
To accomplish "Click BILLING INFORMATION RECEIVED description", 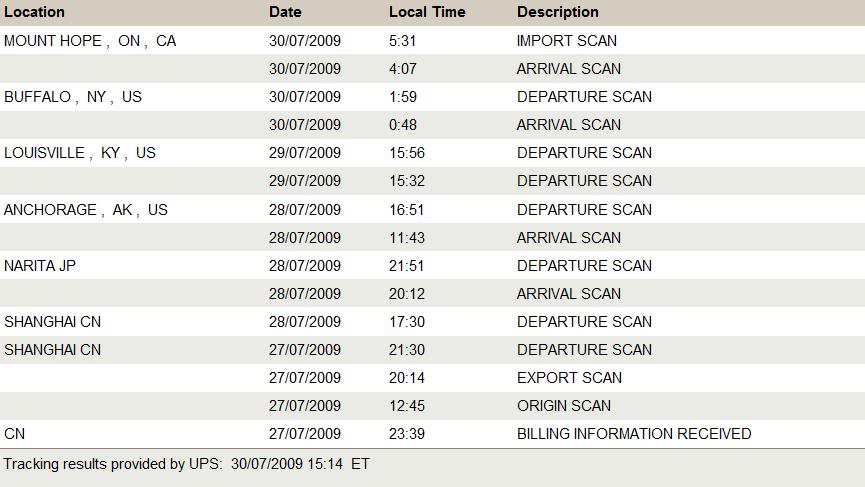I will [x=634, y=434].
